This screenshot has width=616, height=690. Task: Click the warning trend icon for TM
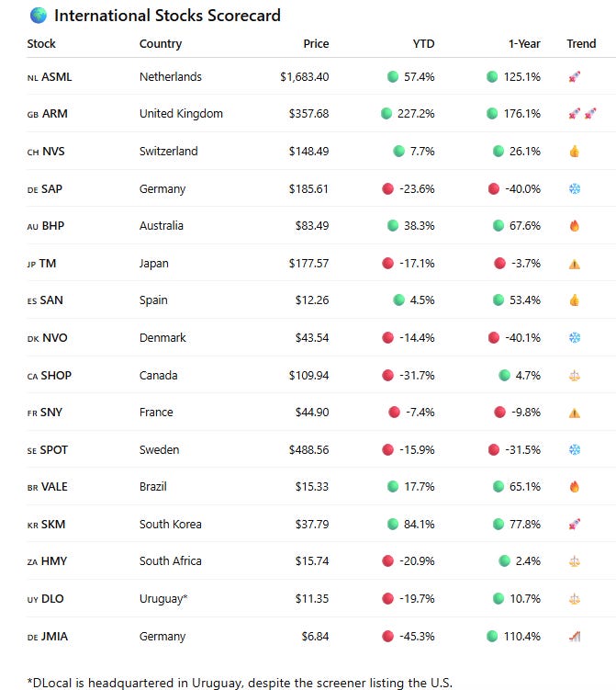(x=575, y=264)
